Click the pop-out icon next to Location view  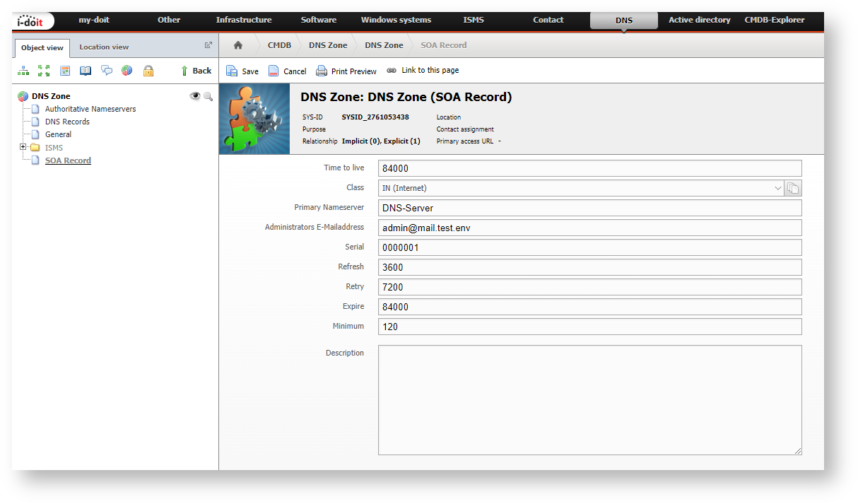pos(208,45)
